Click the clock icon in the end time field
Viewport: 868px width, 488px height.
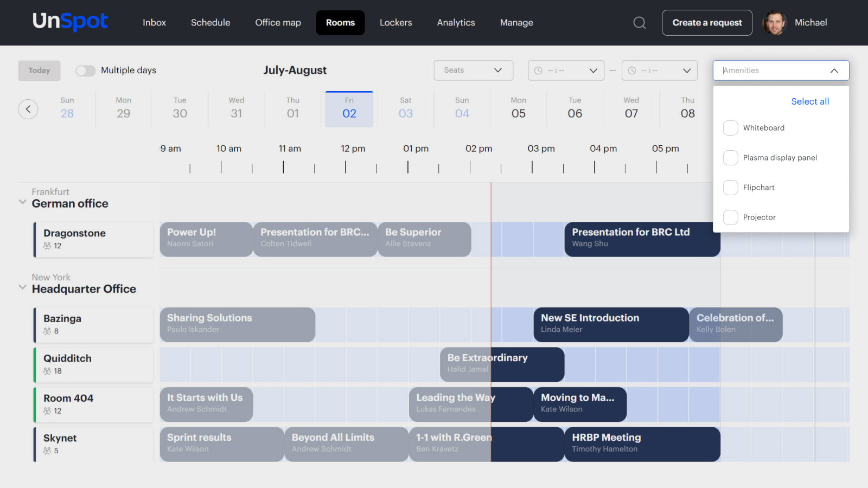(631, 70)
